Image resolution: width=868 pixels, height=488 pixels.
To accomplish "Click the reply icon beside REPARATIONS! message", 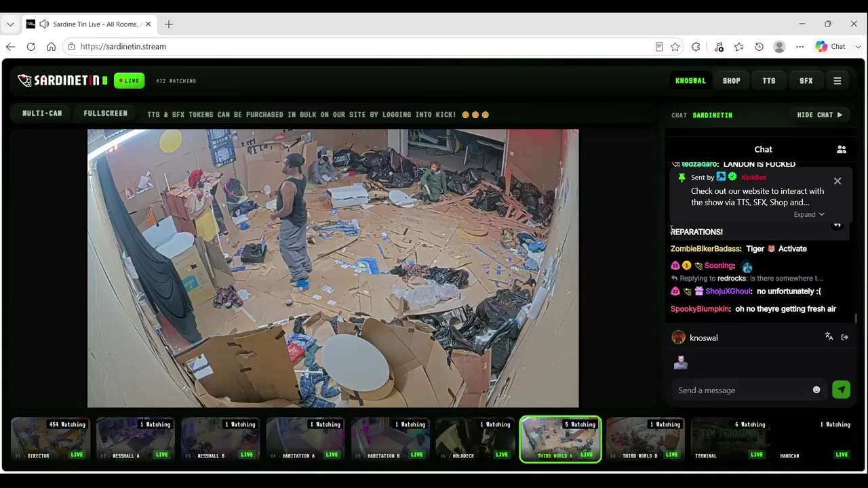I will [x=837, y=225].
